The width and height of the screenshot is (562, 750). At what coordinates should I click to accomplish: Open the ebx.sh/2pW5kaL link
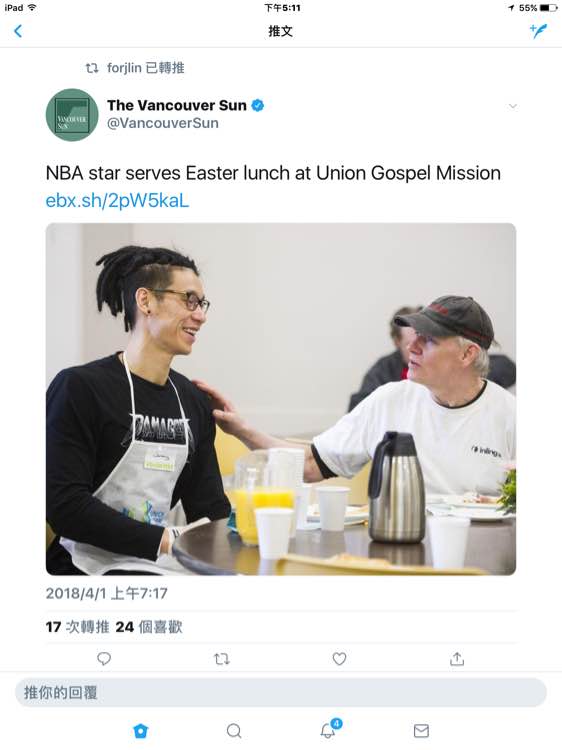(x=117, y=201)
